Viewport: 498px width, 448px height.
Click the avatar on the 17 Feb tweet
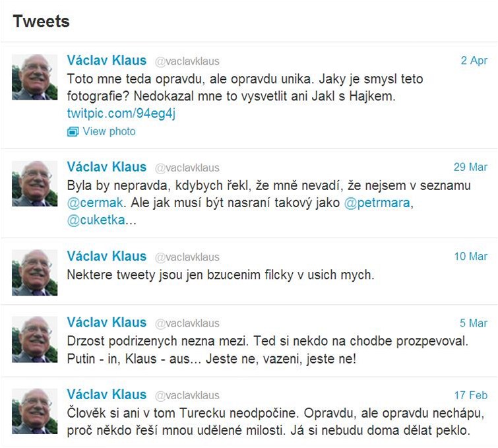pos(34,412)
